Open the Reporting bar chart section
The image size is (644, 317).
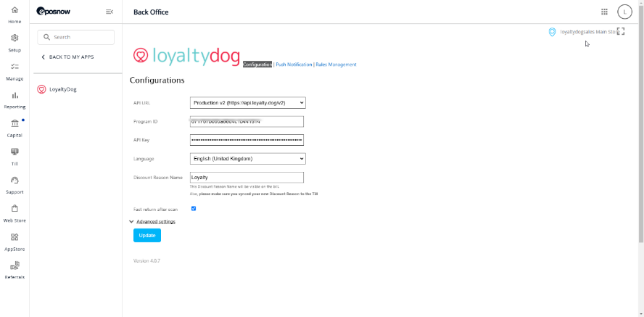pos(15,100)
